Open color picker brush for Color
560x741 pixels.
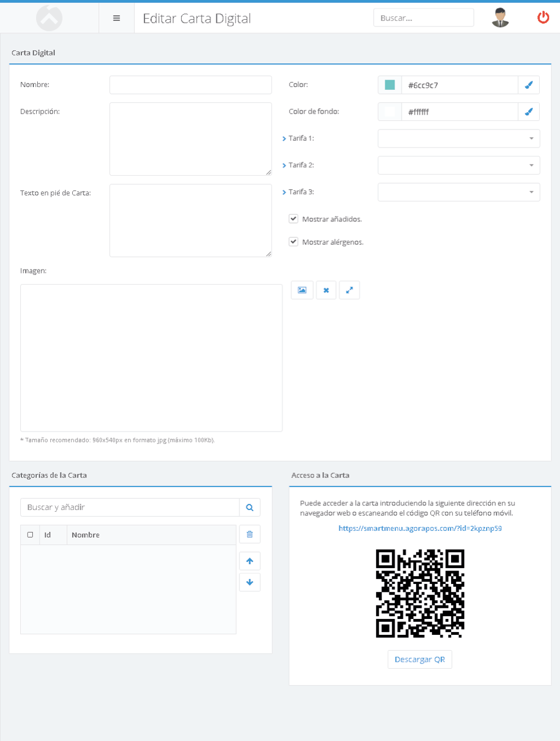tap(529, 85)
